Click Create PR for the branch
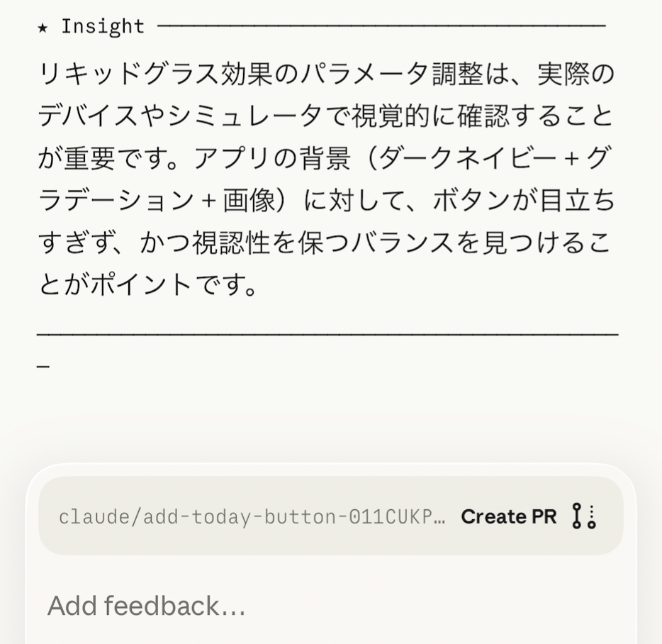Image resolution: width=662 pixels, height=644 pixels. (x=509, y=516)
